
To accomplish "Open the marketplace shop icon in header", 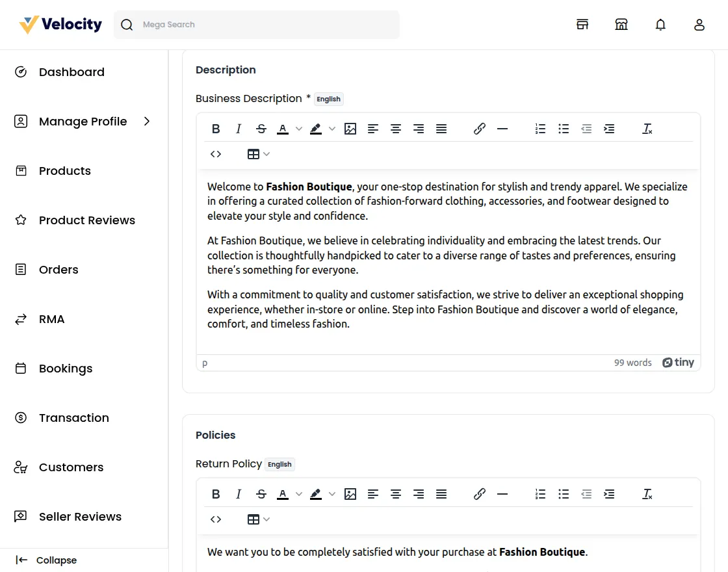I will click(x=621, y=25).
